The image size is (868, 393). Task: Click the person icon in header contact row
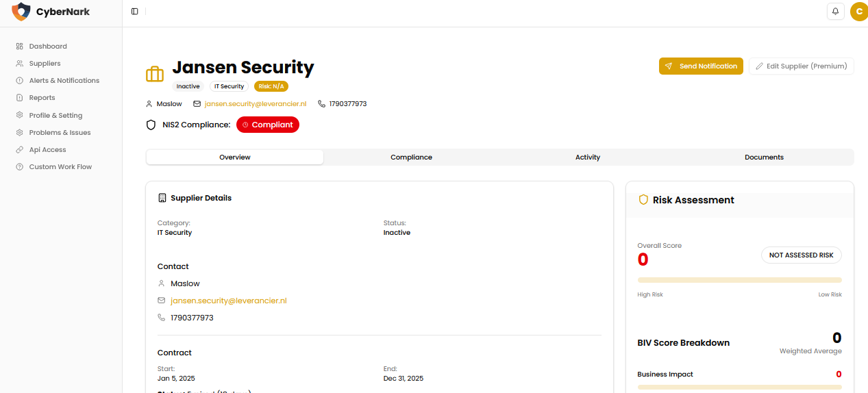point(149,104)
